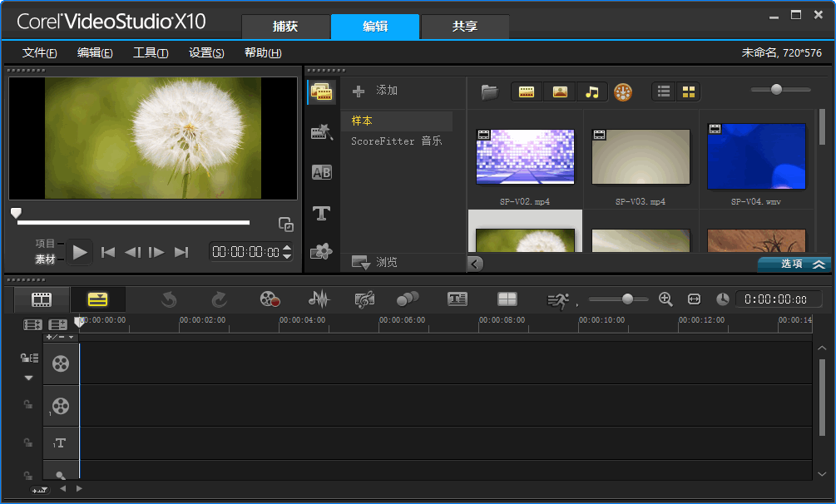Expand ripple editing options arrow
The image size is (836, 504).
coord(29,378)
